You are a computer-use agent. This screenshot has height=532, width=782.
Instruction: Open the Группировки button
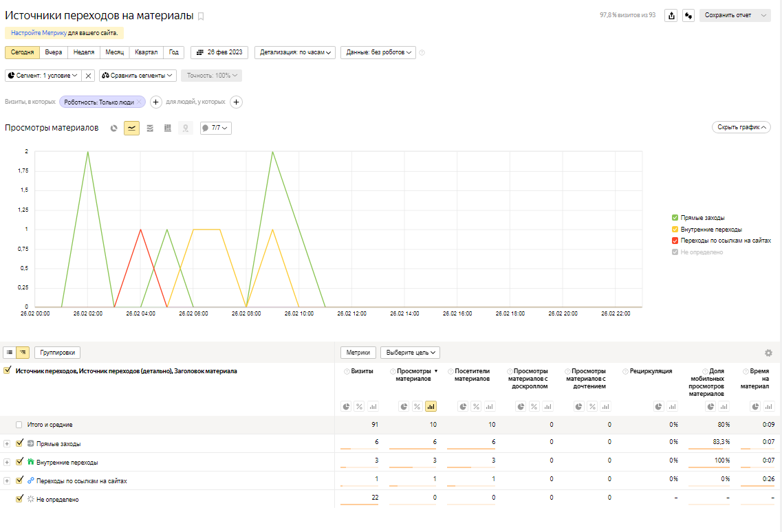(57, 353)
